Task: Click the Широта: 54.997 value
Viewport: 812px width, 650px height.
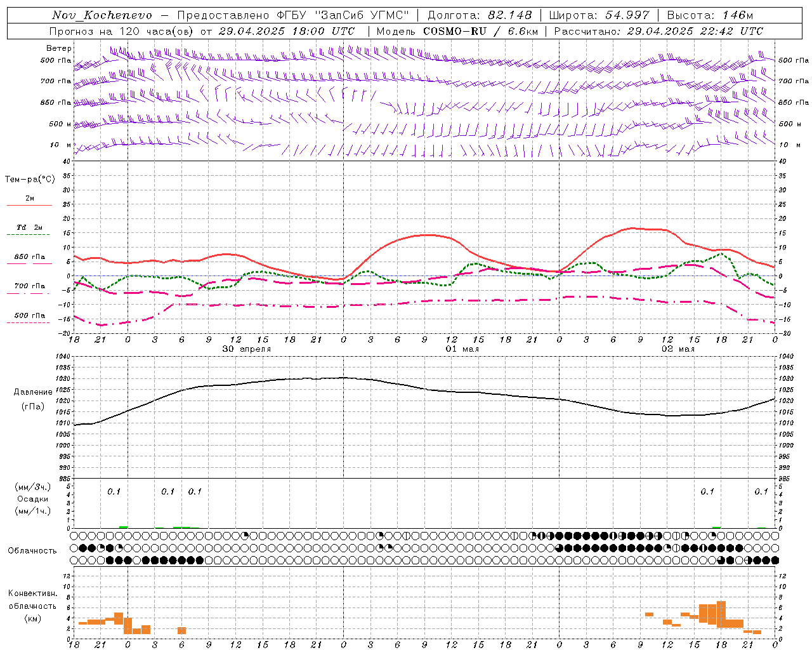Action: pyautogui.click(x=599, y=15)
